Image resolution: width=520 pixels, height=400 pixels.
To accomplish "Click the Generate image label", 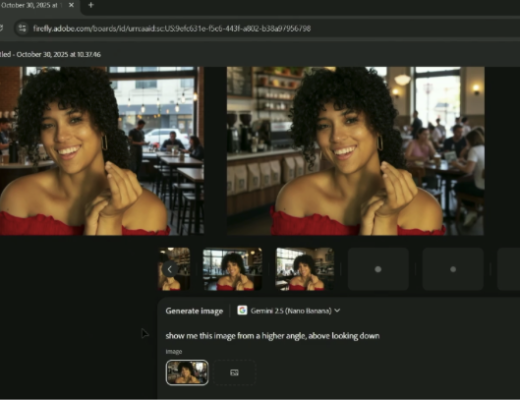I will click(194, 311).
